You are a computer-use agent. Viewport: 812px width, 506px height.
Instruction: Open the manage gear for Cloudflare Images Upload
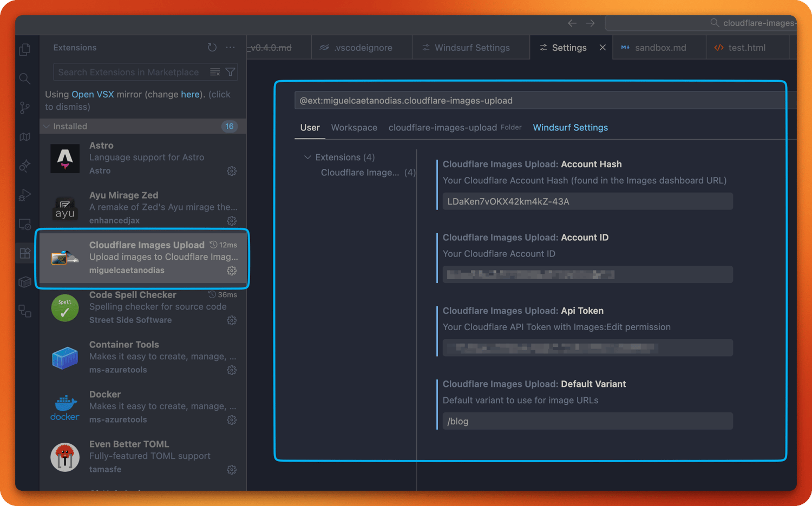pyautogui.click(x=232, y=271)
